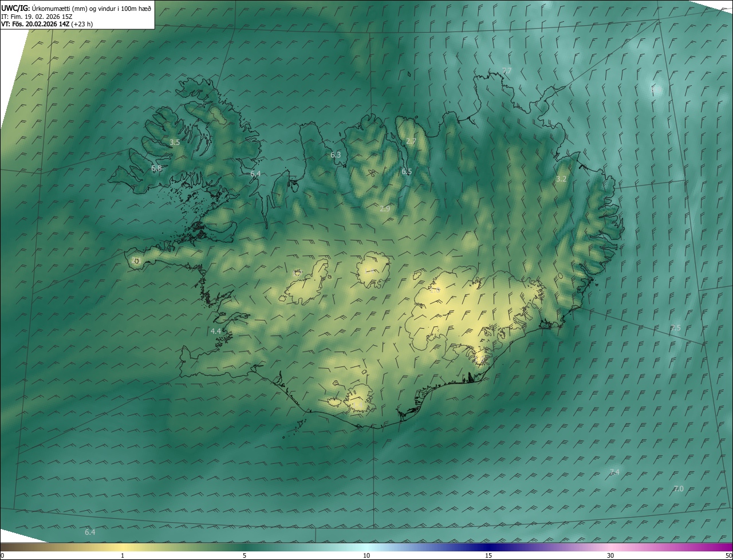Click the 5 tick label on the color scale
Image resolution: width=733 pixels, height=560 pixels.
(x=245, y=555)
